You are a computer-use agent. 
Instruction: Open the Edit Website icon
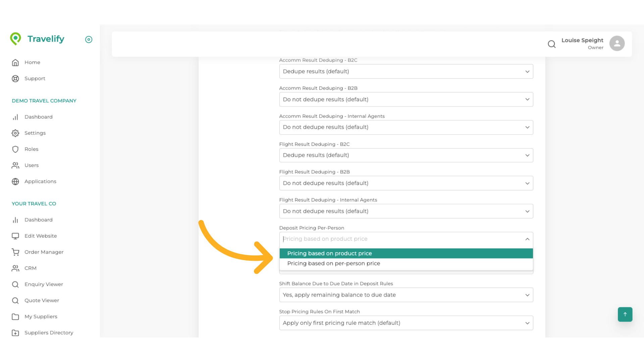(15, 236)
